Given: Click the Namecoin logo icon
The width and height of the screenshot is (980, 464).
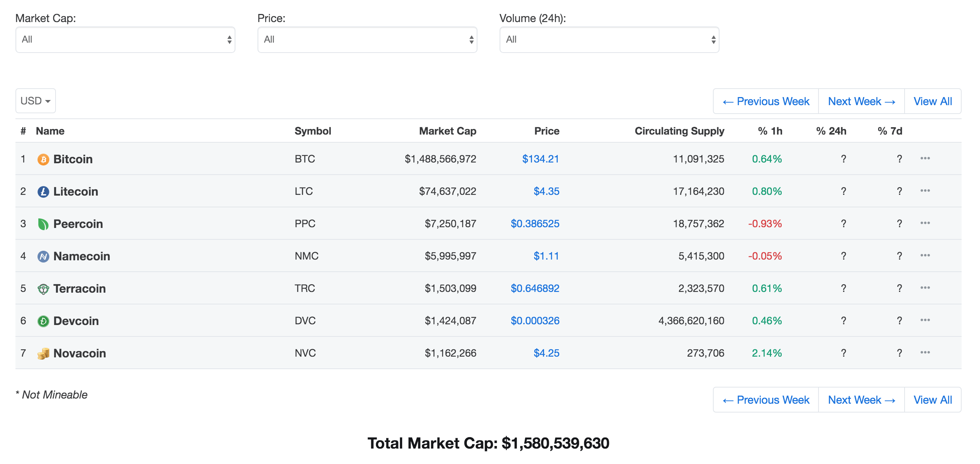Looking at the screenshot, I should (43, 256).
